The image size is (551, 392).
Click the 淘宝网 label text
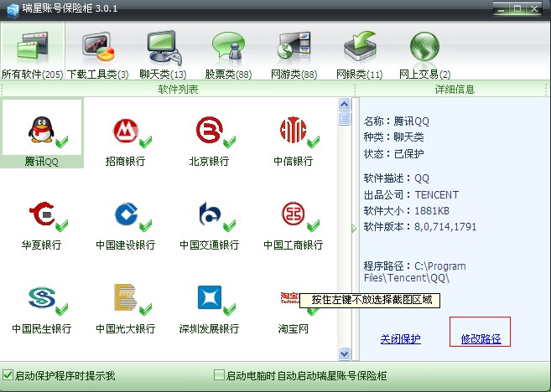tap(293, 328)
